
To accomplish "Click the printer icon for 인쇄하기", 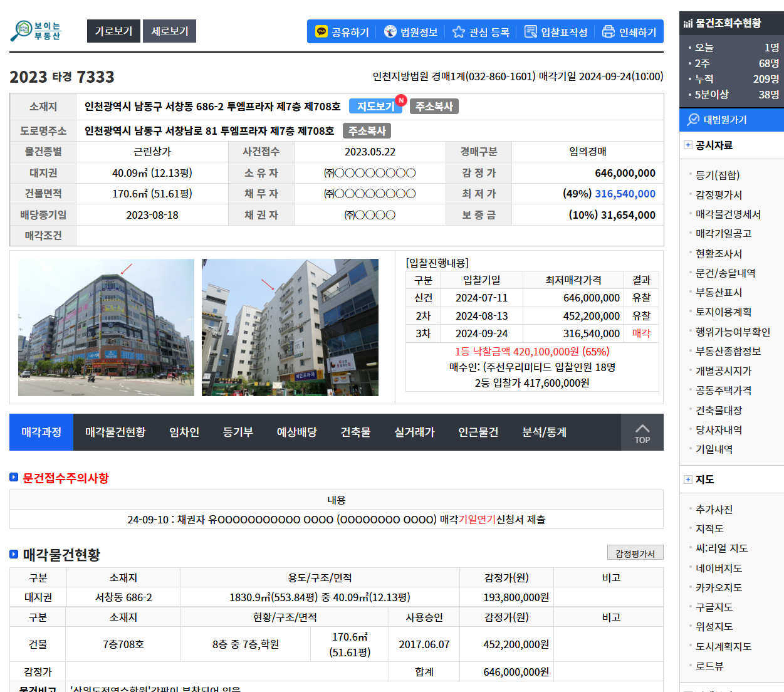I will point(609,31).
